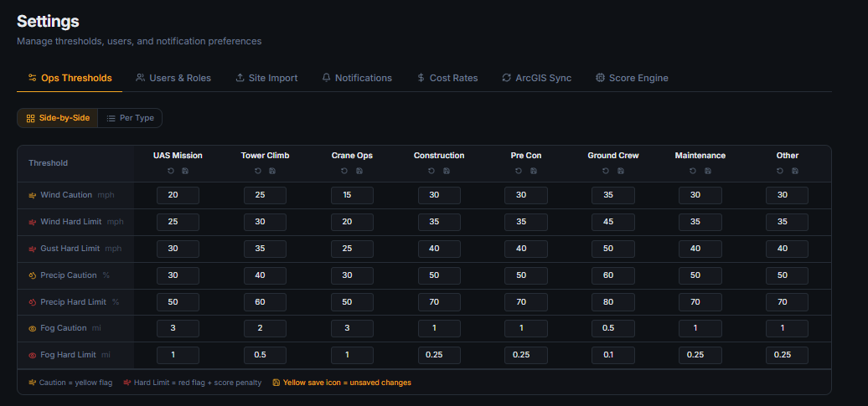Reset Crane Ops column thresholds

point(345,171)
